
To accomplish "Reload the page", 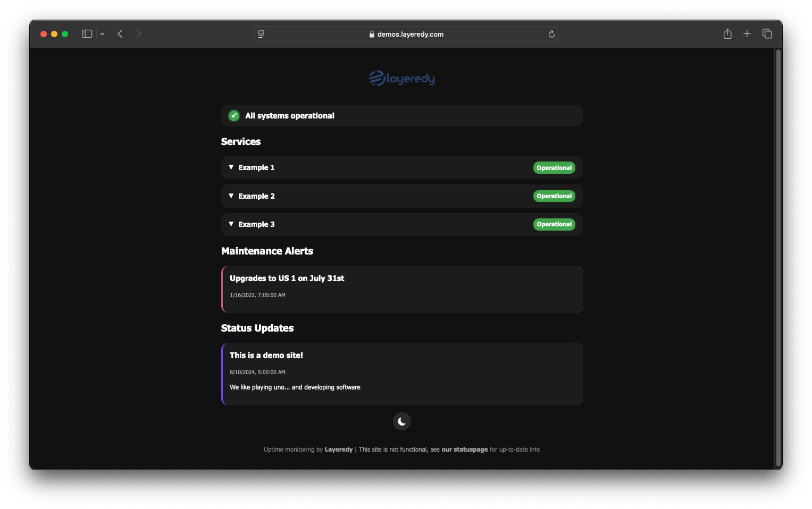I will point(551,34).
